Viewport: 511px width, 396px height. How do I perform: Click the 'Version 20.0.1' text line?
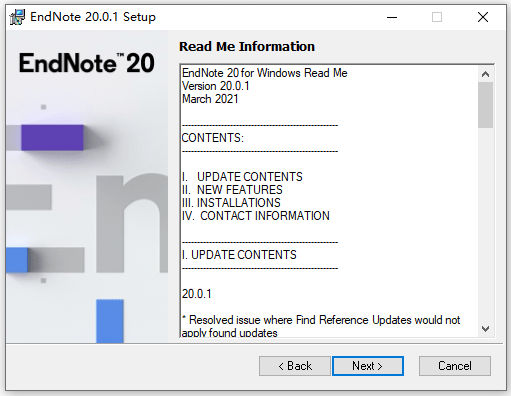(216, 86)
